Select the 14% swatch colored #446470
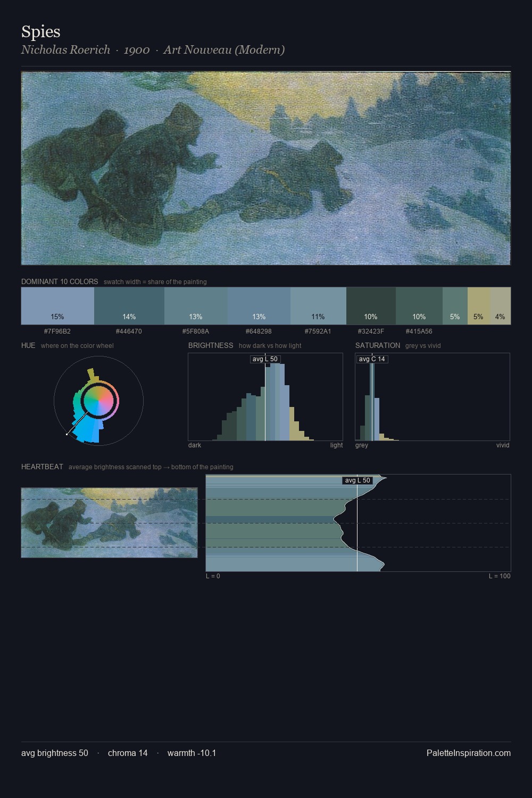 [129, 306]
